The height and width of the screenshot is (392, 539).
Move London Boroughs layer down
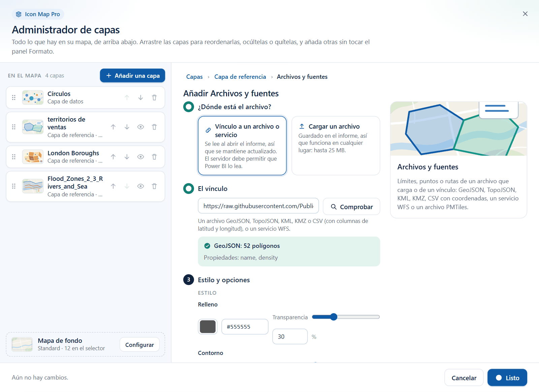(127, 157)
